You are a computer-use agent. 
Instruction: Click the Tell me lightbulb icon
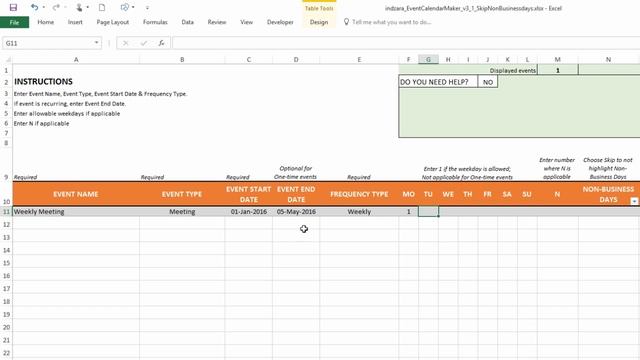[x=346, y=22]
